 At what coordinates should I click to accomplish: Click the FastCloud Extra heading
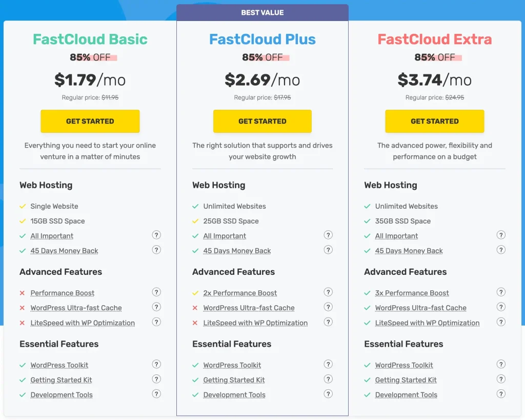click(x=435, y=39)
